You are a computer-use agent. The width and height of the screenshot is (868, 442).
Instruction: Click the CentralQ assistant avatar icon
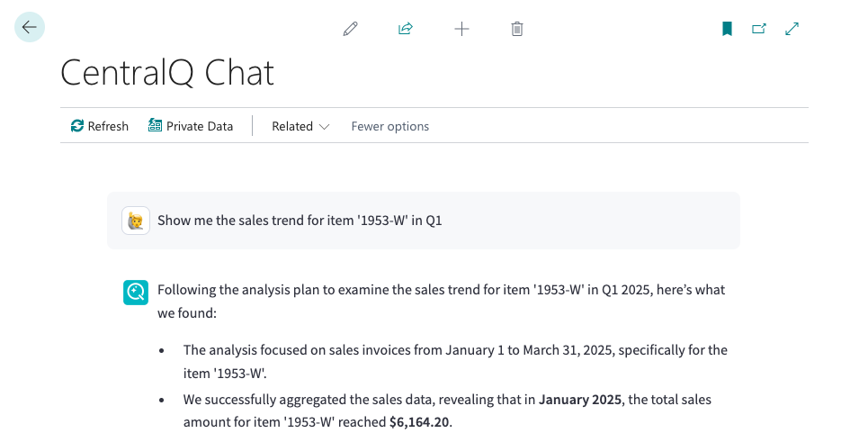coord(136,292)
